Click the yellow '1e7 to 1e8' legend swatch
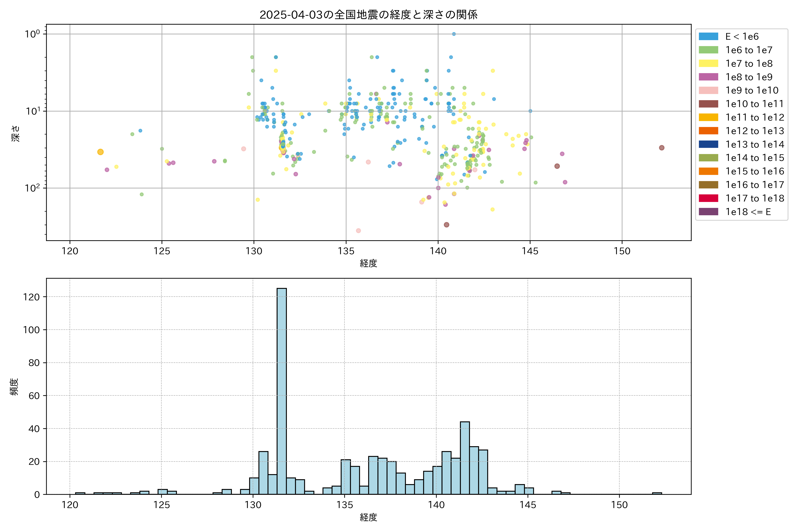The height and width of the screenshot is (532, 798). pos(708,63)
